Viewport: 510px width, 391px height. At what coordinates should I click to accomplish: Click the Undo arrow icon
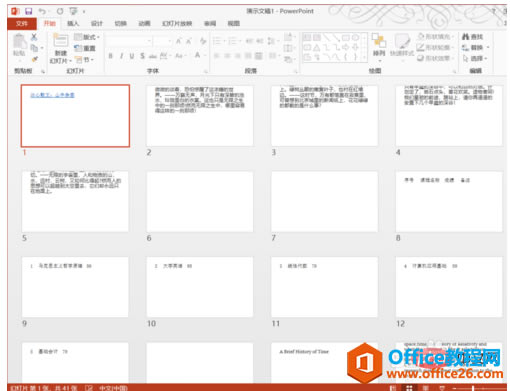[x=42, y=11]
